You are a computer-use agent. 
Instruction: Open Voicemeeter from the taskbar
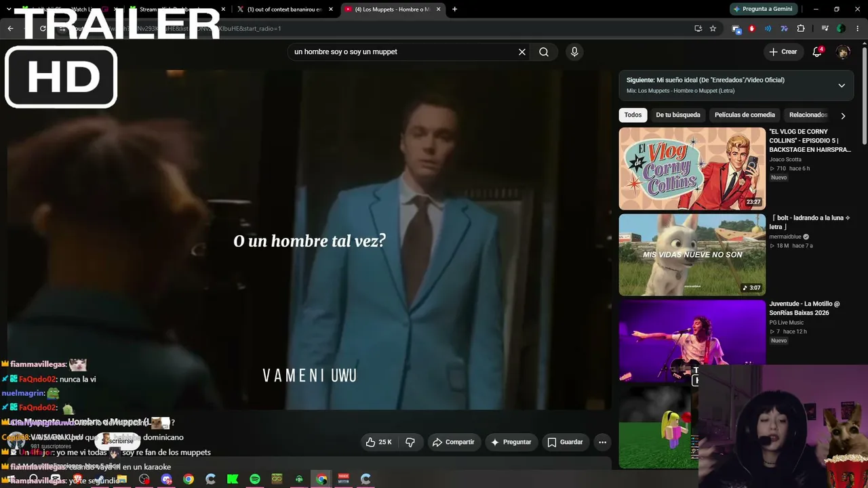click(x=343, y=479)
